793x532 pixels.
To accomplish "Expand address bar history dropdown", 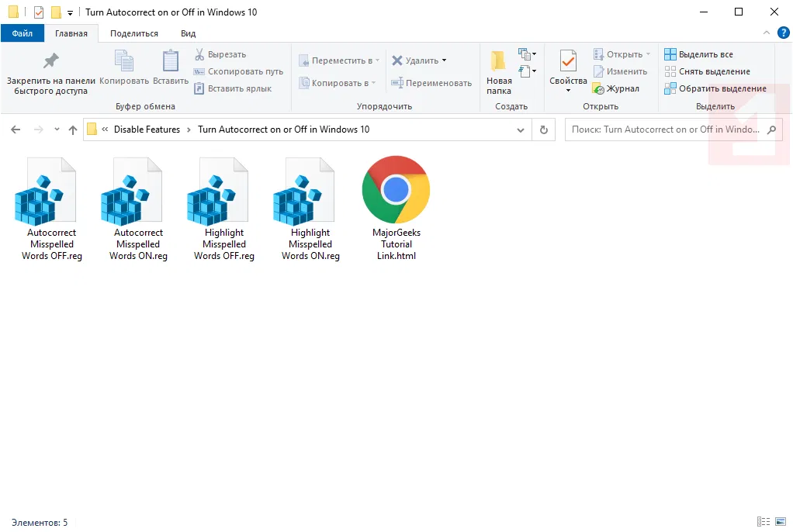I will point(521,130).
